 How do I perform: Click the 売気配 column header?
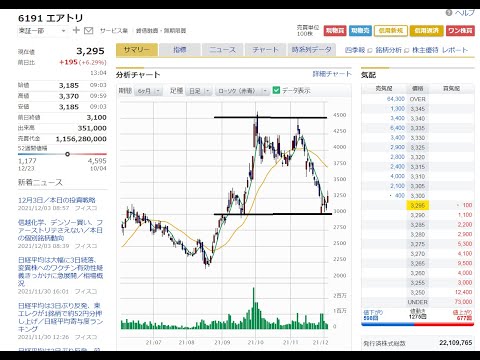[x=384, y=88]
